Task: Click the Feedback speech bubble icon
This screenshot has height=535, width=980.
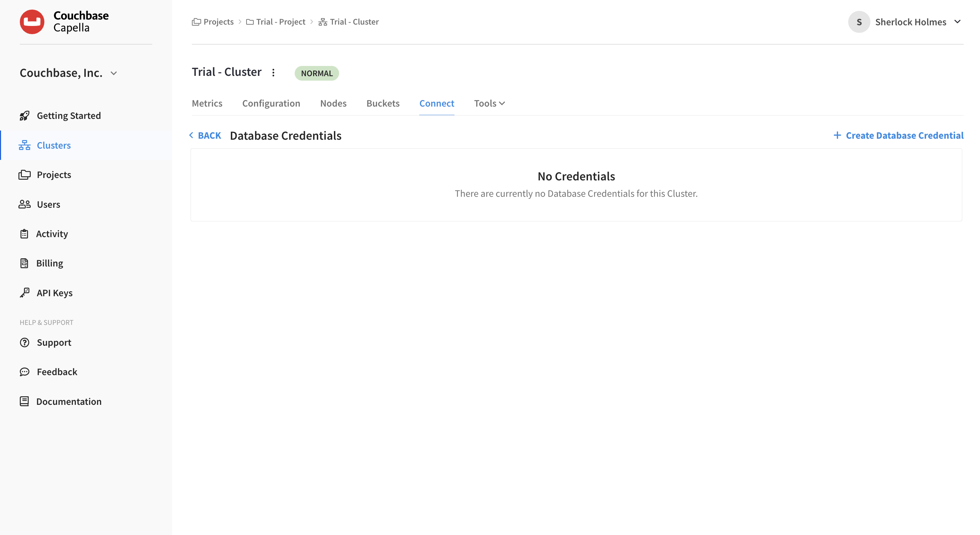Action: [x=24, y=372]
